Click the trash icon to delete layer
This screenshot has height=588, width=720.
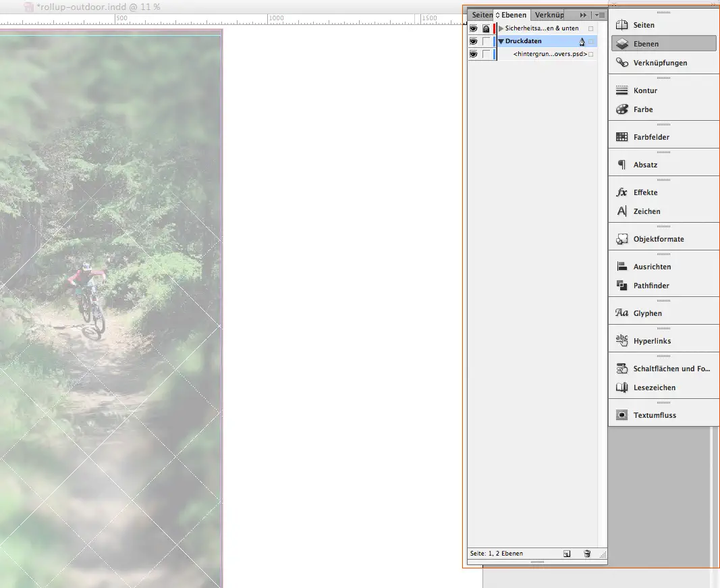(x=587, y=554)
